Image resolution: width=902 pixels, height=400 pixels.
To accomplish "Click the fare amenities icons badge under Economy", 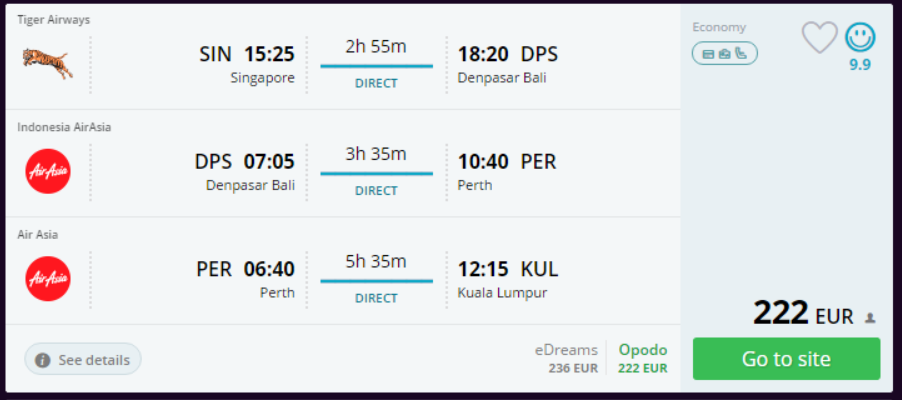I will (724, 54).
